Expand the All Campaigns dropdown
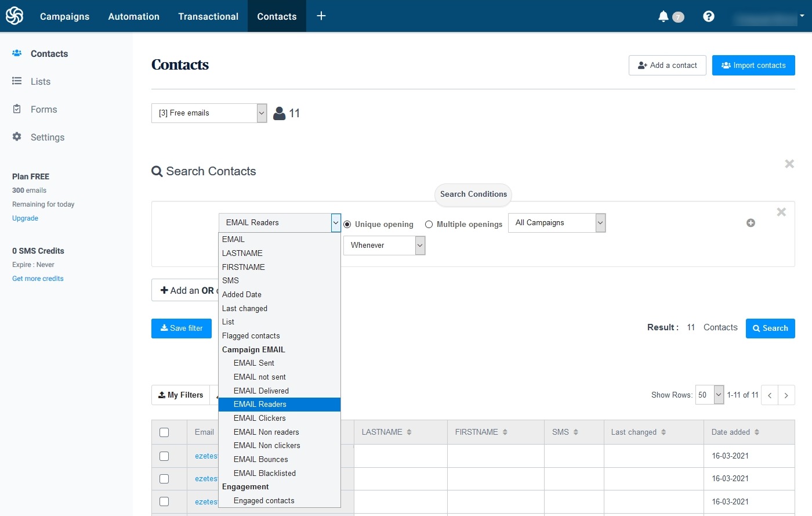 pyautogui.click(x=557, y=223)
